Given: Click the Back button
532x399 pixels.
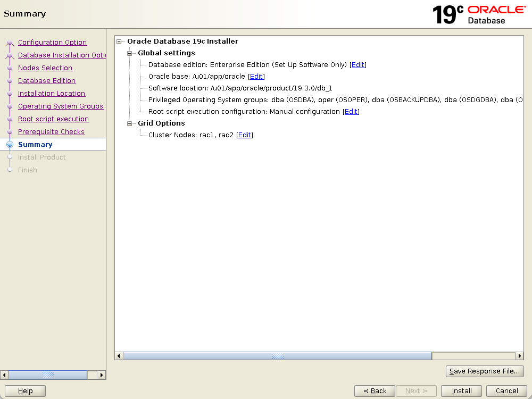Looking at the screenshot, I should pyautogui.click(x=375, y=391).
